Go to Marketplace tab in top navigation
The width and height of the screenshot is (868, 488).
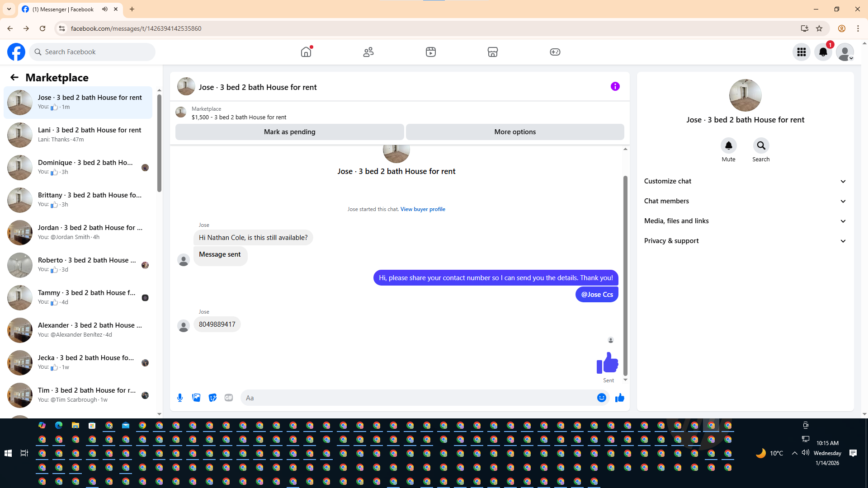pos(492,52)
